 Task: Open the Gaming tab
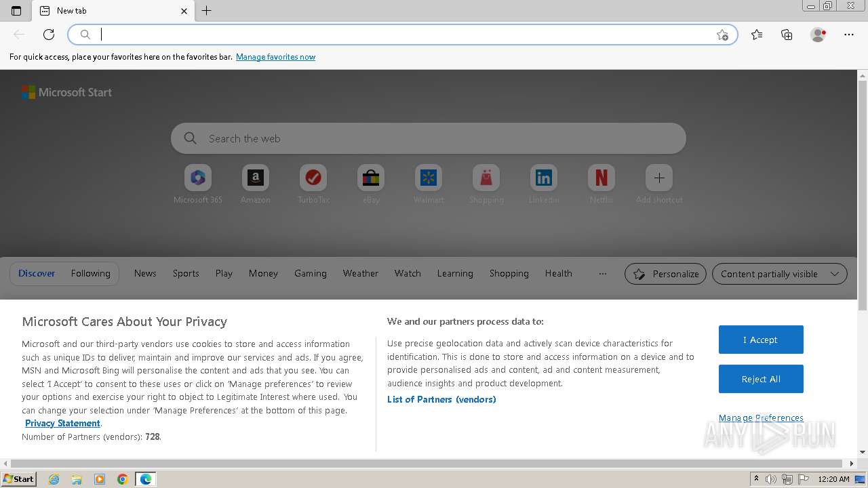(x=311, y=273)
